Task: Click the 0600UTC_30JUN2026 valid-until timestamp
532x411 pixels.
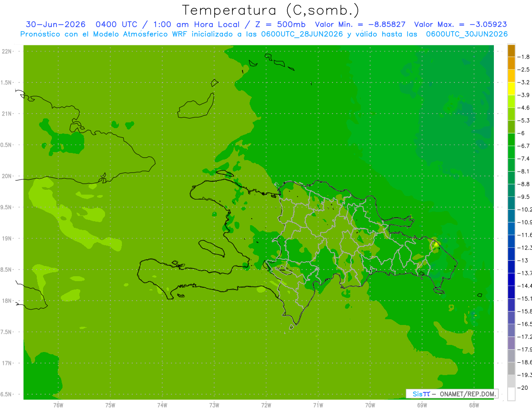Action: pos(467,34)
